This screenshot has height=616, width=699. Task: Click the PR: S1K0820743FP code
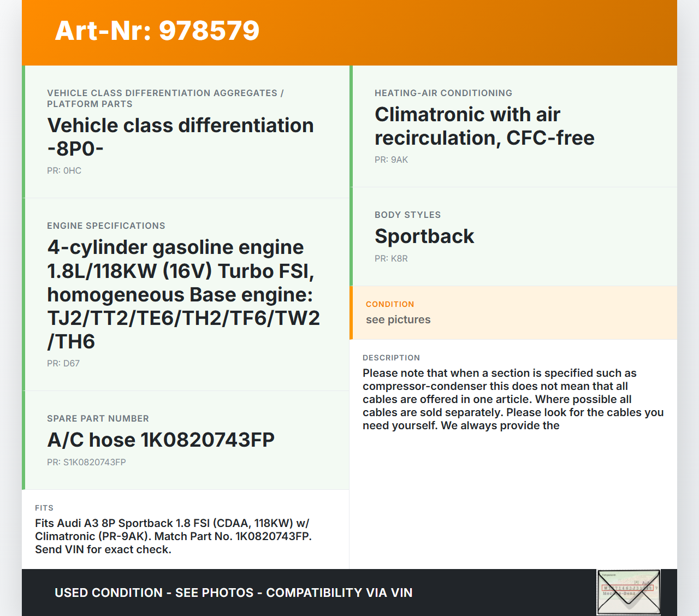(x=86, y=462)
